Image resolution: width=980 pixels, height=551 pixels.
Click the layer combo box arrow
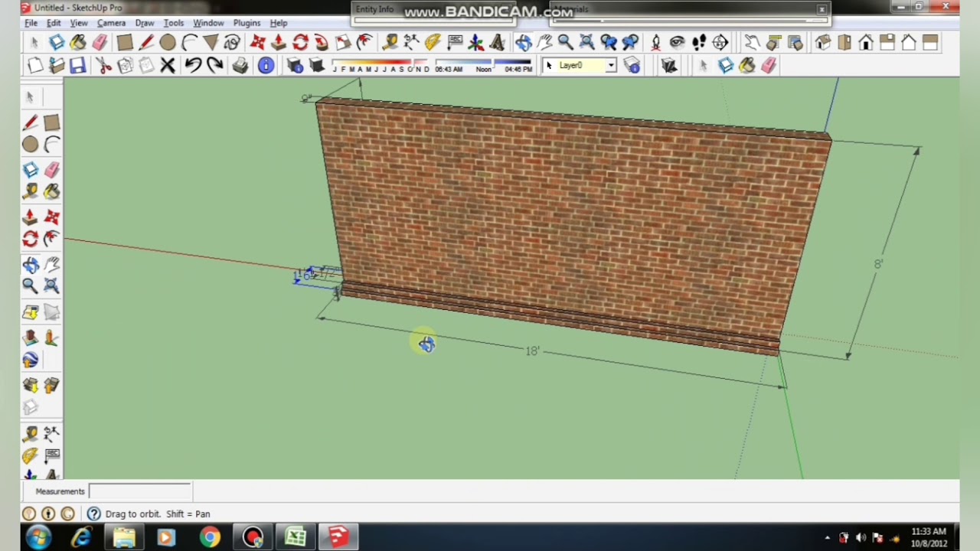coord(611,66)
